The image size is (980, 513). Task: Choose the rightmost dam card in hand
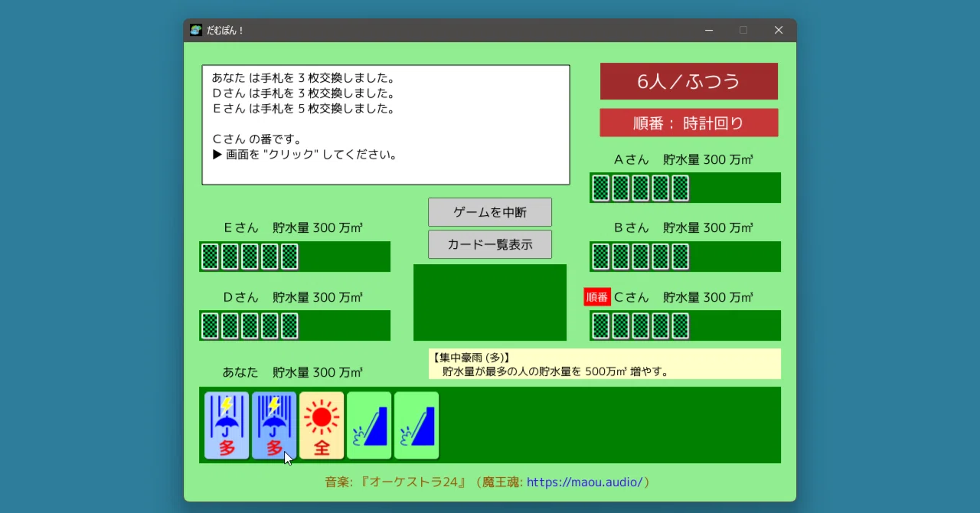[x=416, y=426]
